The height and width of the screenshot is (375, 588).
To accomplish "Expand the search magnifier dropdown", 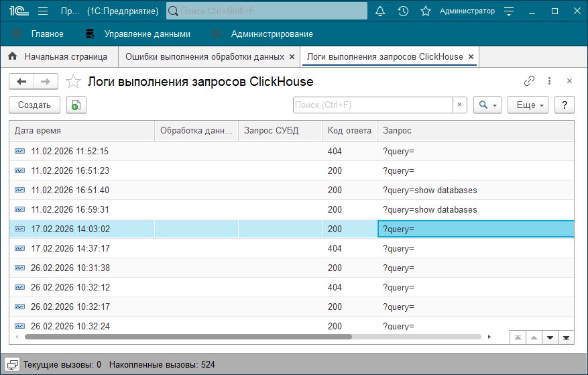I will (487, 105).
